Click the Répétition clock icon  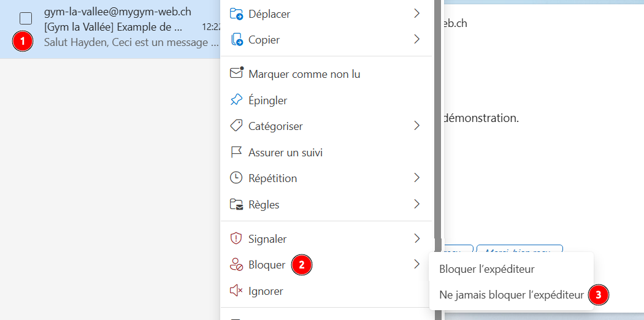(x=236, y=178)
